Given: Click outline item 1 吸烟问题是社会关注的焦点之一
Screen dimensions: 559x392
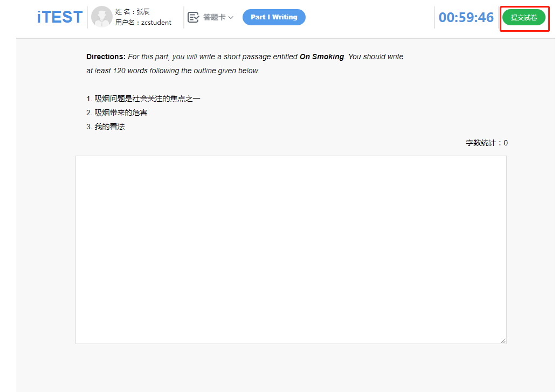Looking at the screenshot, I should click(x=143, y=99).
